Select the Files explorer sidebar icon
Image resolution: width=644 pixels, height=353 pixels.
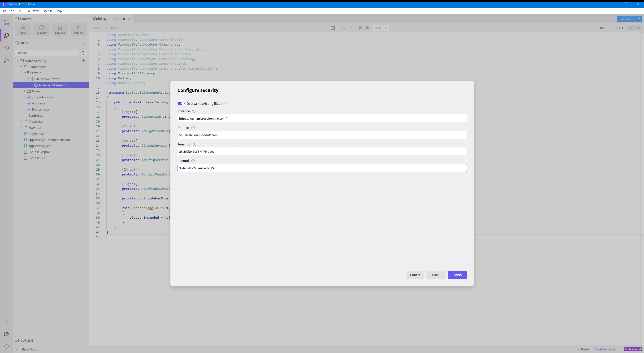click(x=7, y=35)
